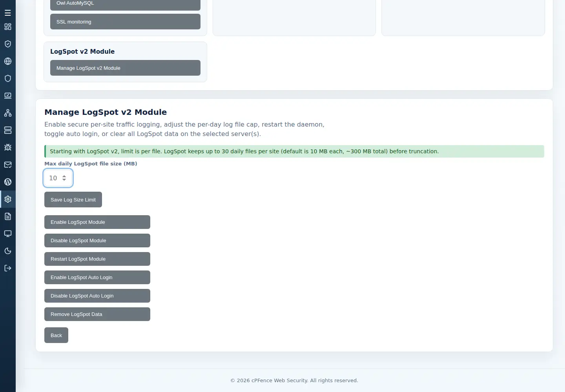Viewport: 565px width, 392px height.
Task: Open the shield checkmark icon in sidebar
Action: (x=8, y=44)
